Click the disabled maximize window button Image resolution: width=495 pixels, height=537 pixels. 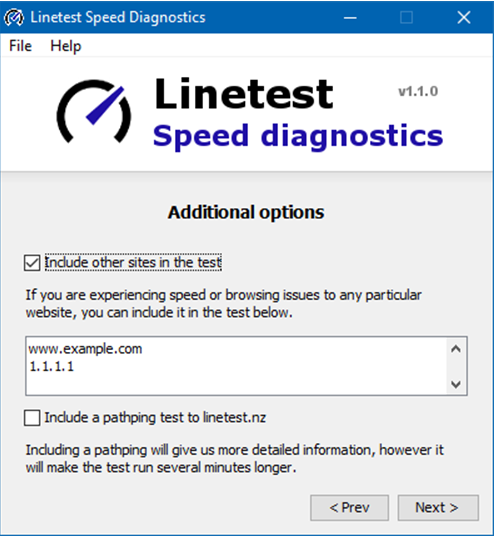406,17
